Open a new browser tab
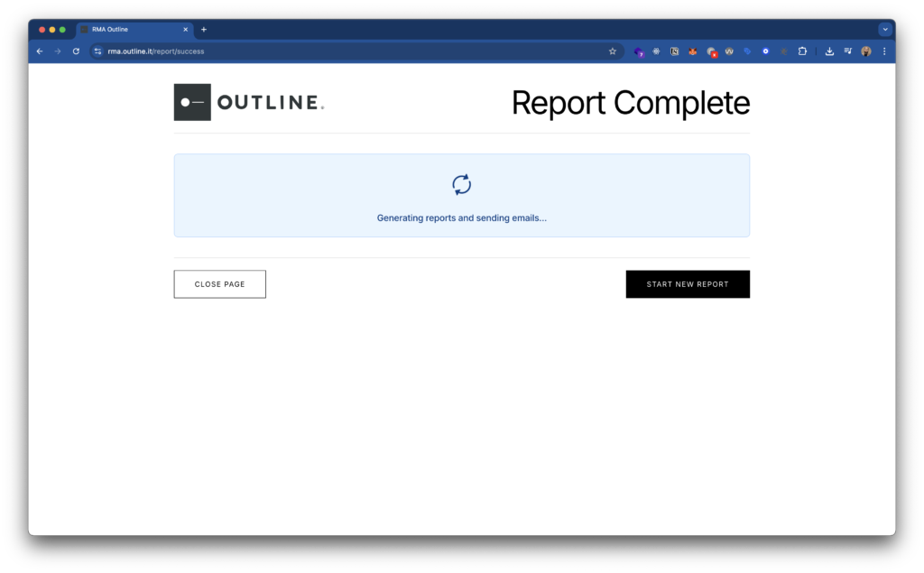The image size is (924, 573). (204, 29)
